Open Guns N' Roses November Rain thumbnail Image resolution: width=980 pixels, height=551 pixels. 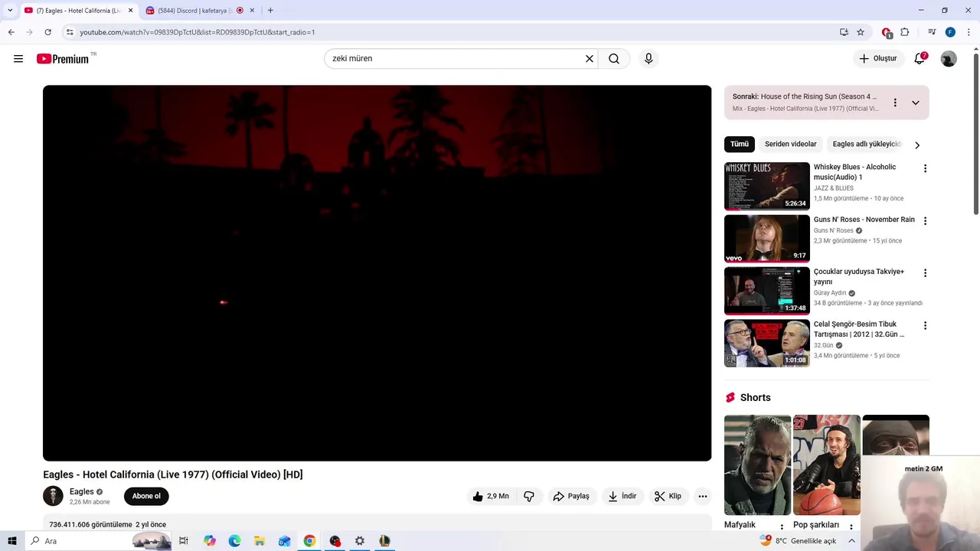(766, 239)
